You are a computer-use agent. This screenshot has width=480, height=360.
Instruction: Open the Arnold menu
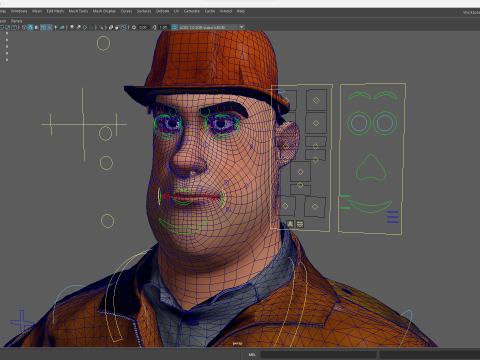point(226,11)
